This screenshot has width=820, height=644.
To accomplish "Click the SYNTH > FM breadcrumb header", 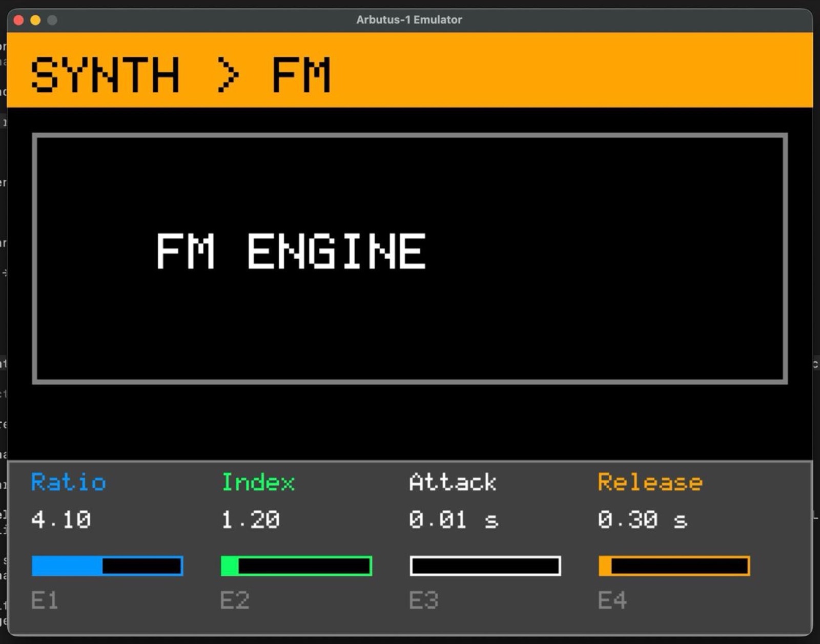I will click(x=180, y=75).
